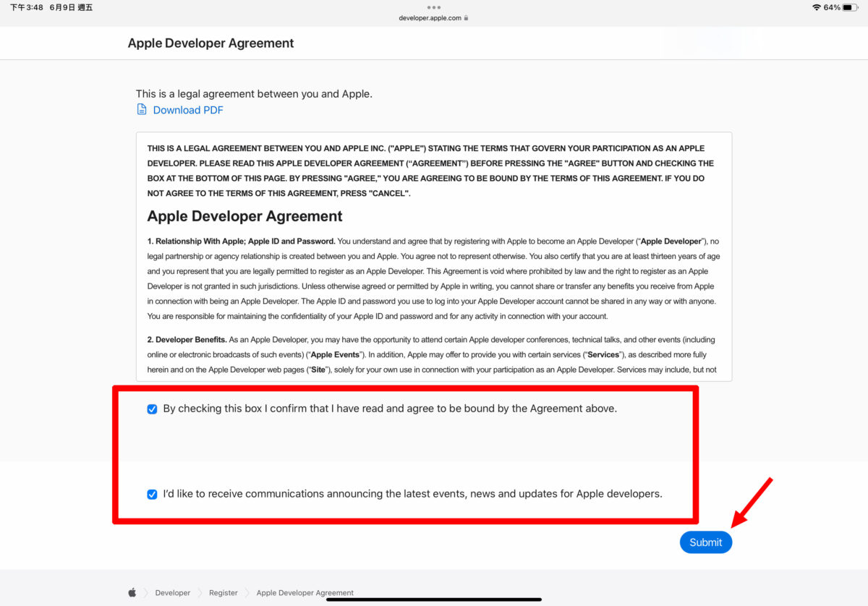Click Apple Developer Agreement breadcrumb item

click(x=305, y=593)
